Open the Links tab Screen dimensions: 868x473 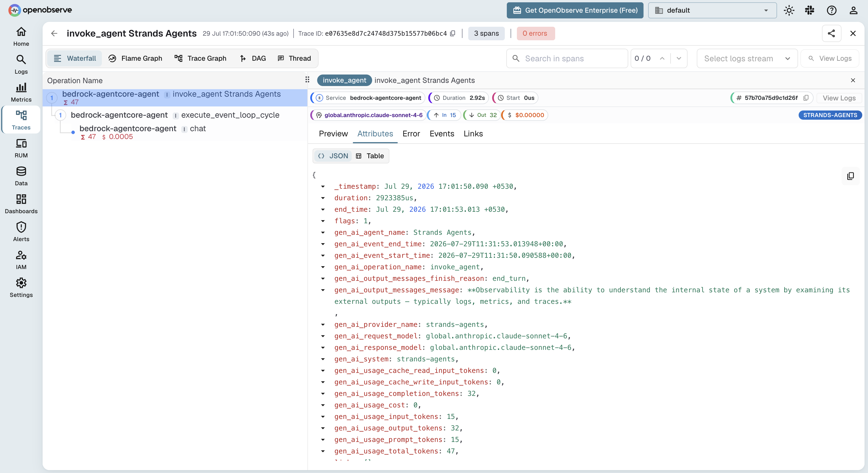tap(473, 134)
